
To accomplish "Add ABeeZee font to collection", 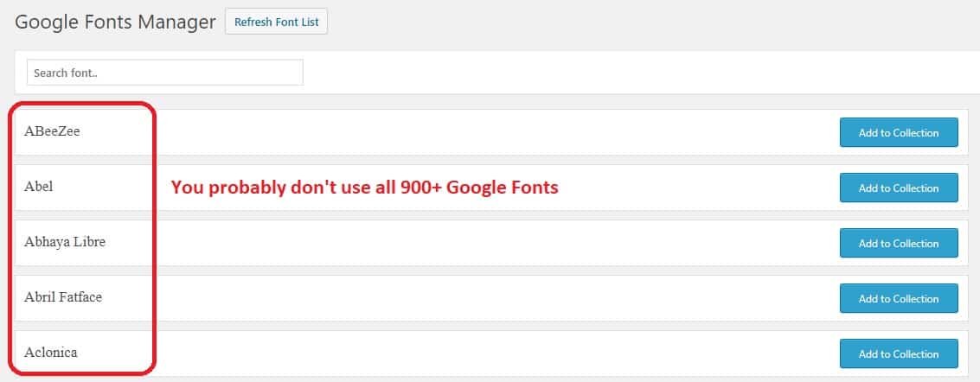I will pyautogui.click(x=899, y=132).
